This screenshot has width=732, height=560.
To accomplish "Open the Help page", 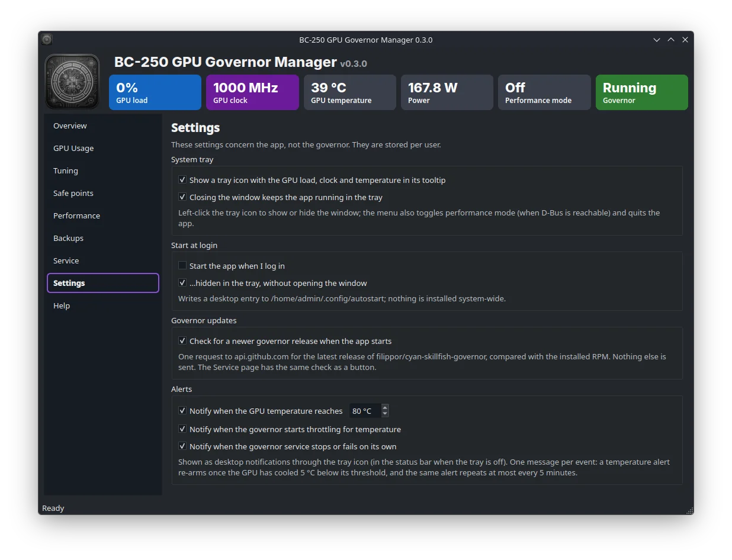I will [103, 305].
